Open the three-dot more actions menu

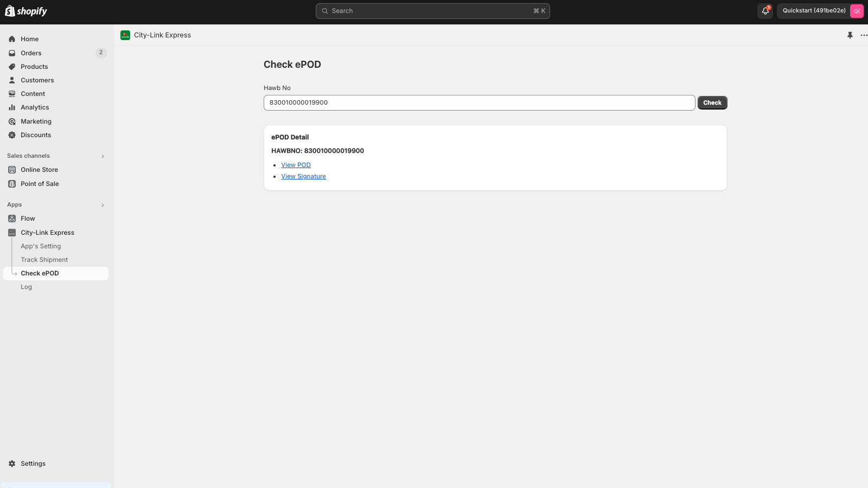point(864,35)
